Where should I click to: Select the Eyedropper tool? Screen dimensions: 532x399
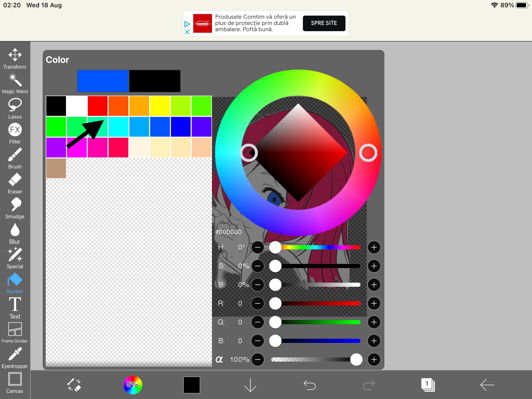[15, 358]
